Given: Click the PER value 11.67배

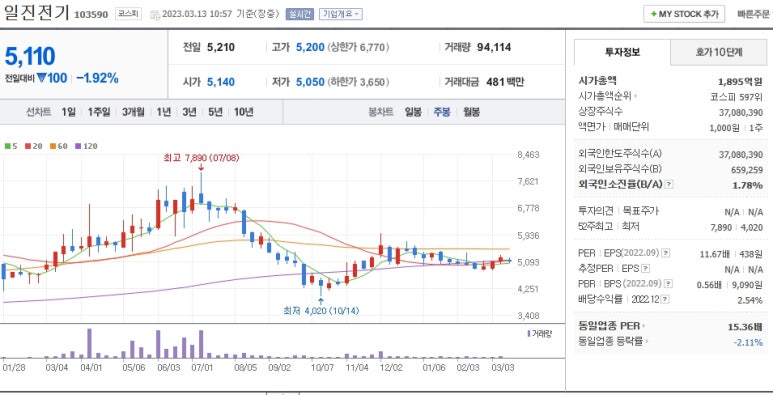Looking at the screenshot, I should (714, 254).
